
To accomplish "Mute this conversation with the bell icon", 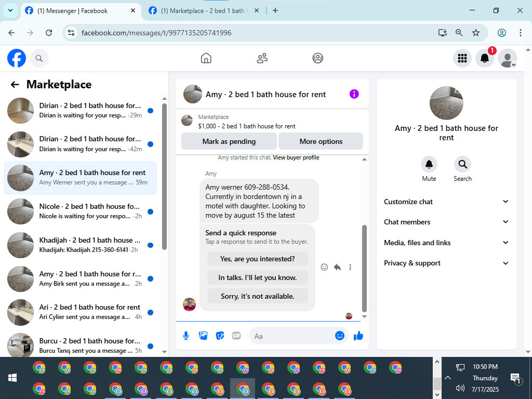I will [429, 164].
